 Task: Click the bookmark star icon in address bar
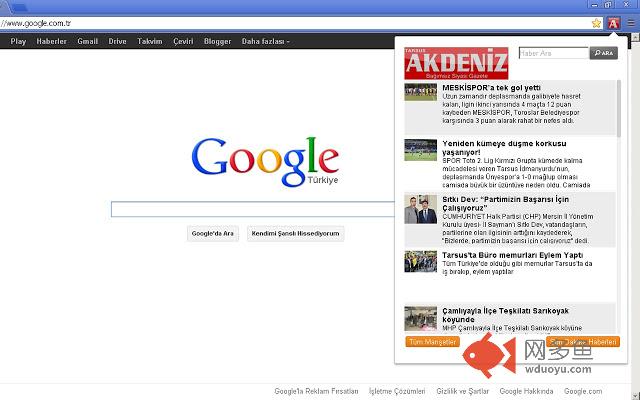596,23
